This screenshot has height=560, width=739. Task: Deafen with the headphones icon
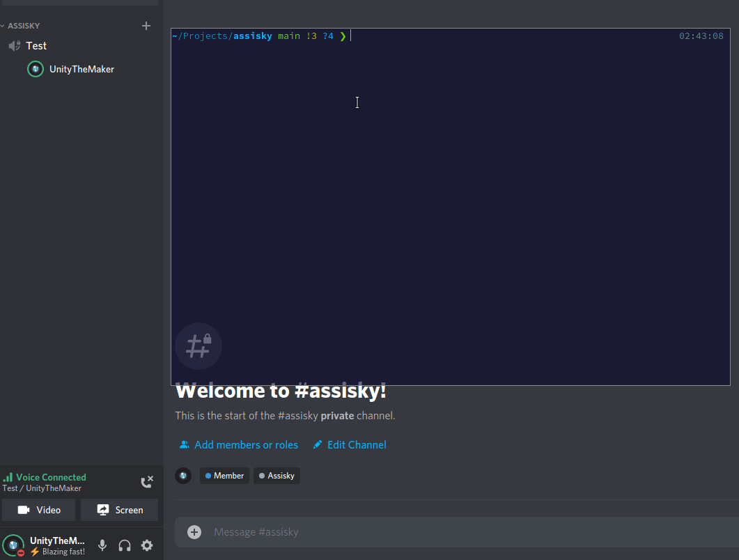[x=125, y=545]
